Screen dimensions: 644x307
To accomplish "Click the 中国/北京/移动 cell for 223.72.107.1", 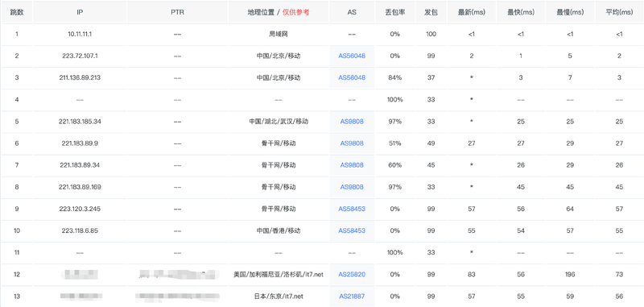I will (x=279, y=56).
